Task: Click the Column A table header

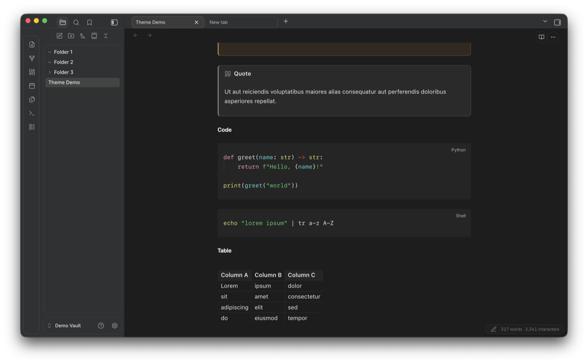Action: pos(234,275)
